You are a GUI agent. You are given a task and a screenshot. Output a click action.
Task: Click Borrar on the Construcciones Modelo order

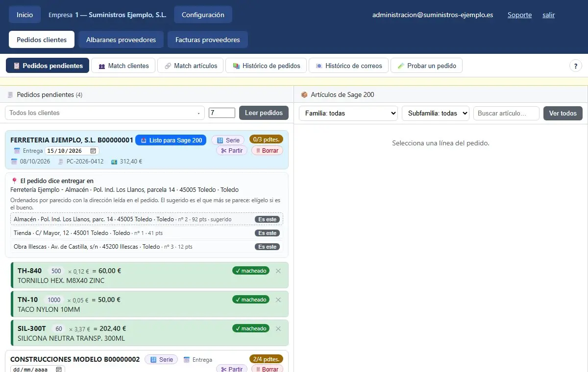(x=267, y=369)
